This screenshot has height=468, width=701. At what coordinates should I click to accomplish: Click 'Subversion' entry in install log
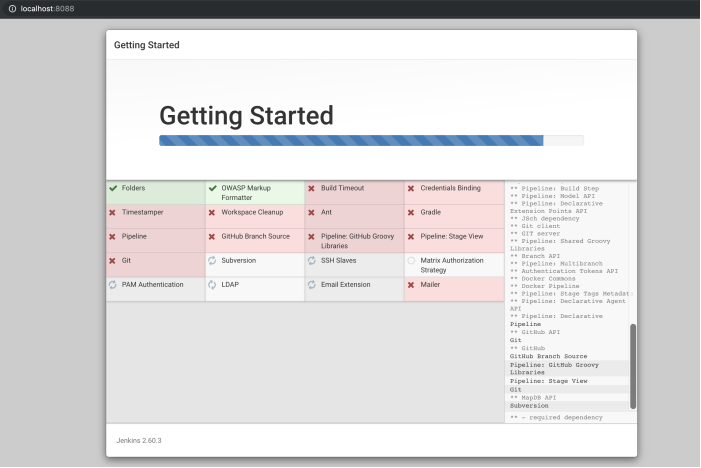point(529,406)
